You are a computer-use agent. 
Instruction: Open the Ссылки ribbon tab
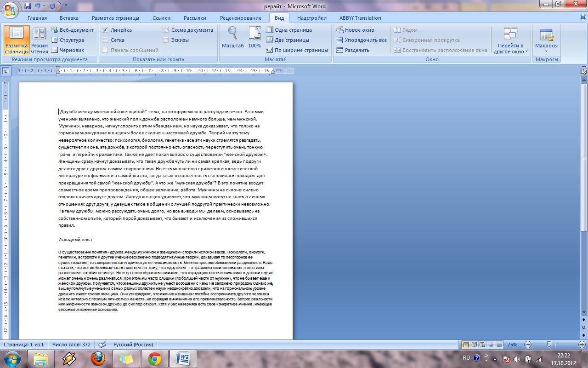162,18
